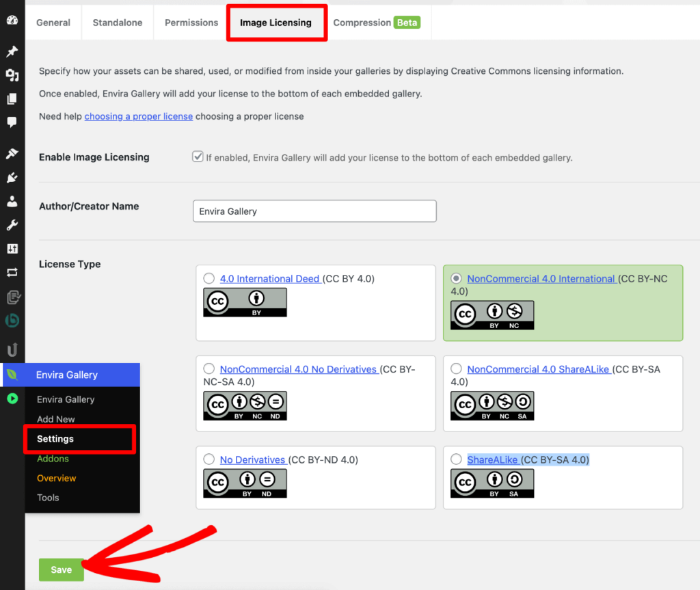Select the Image Licensing tab
700x590 pixels.
(x=276, y=23)
